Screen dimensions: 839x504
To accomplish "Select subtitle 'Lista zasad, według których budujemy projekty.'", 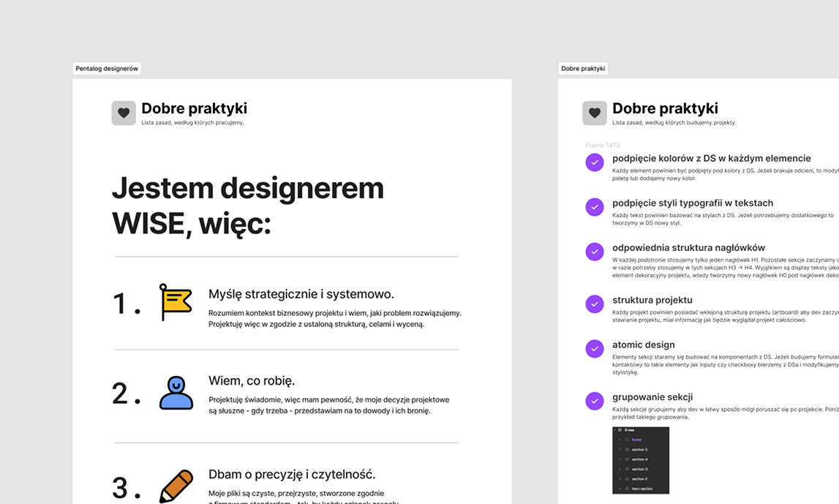I will [674, 122].
